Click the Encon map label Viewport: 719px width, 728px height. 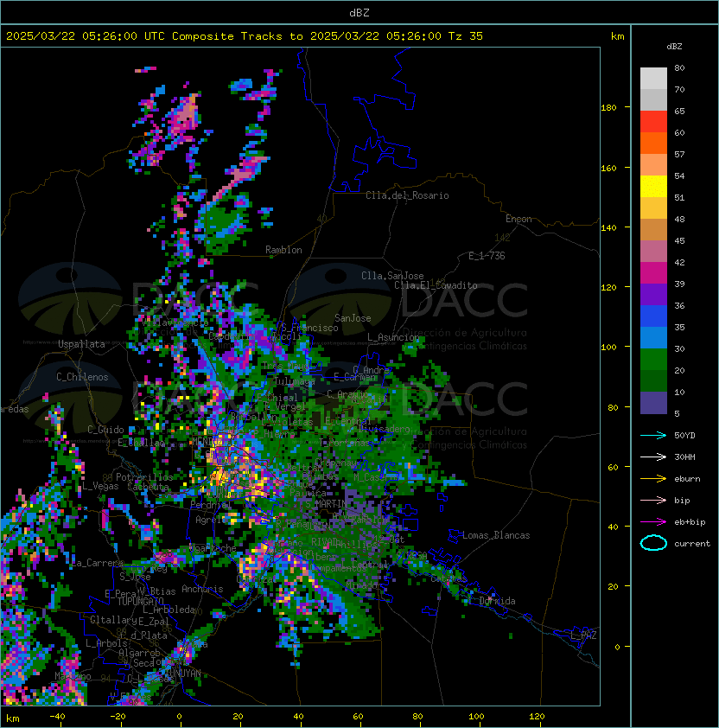click(x=519, y=219)
